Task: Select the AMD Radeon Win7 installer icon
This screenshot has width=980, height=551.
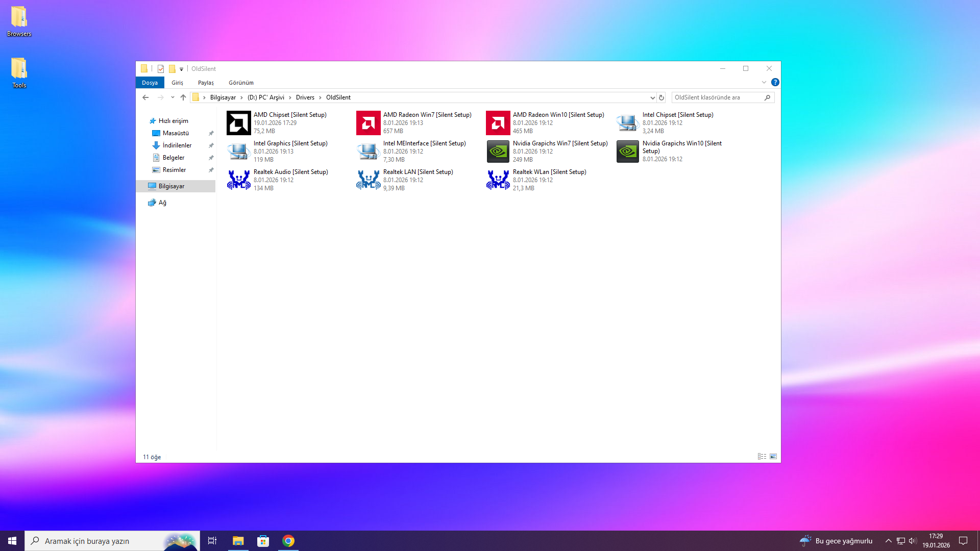Action: point(369,123)
